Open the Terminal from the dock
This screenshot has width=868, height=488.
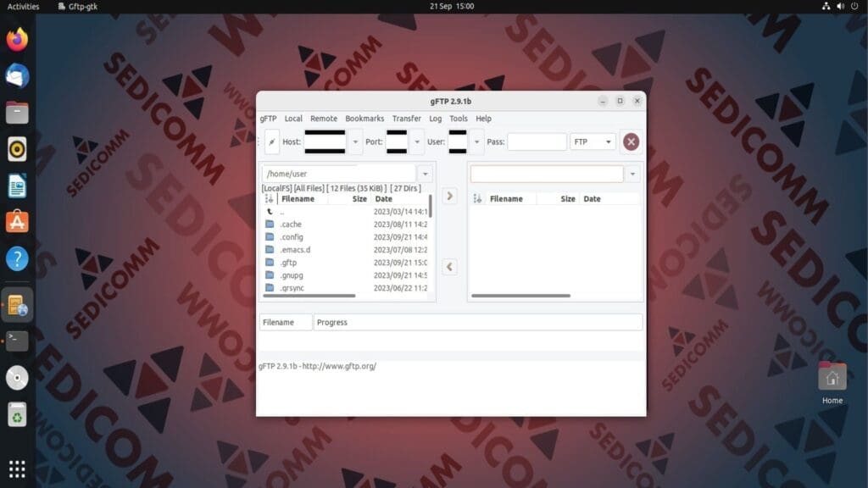pyautogui.click(x=17, y=341)
